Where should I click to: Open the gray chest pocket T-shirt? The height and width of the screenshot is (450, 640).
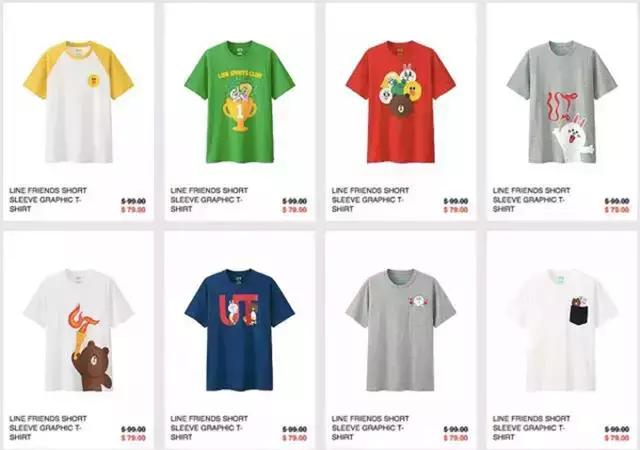click(x=401, y=330)
